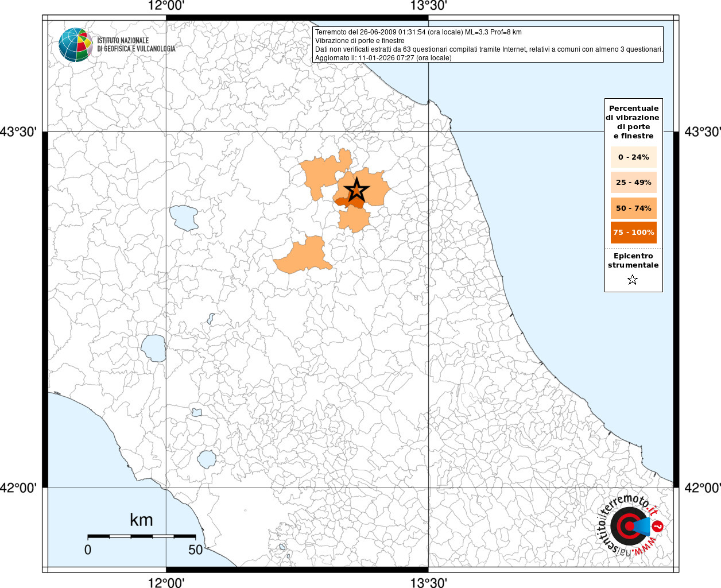Click the haisentitoilterremoto.it target logo
Screen dimensions: 721x588
click(629, 527)
